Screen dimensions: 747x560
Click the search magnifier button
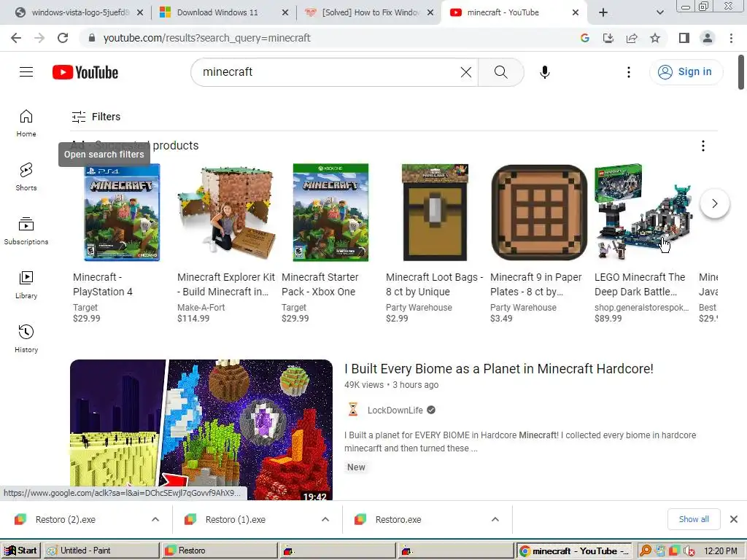500,72
